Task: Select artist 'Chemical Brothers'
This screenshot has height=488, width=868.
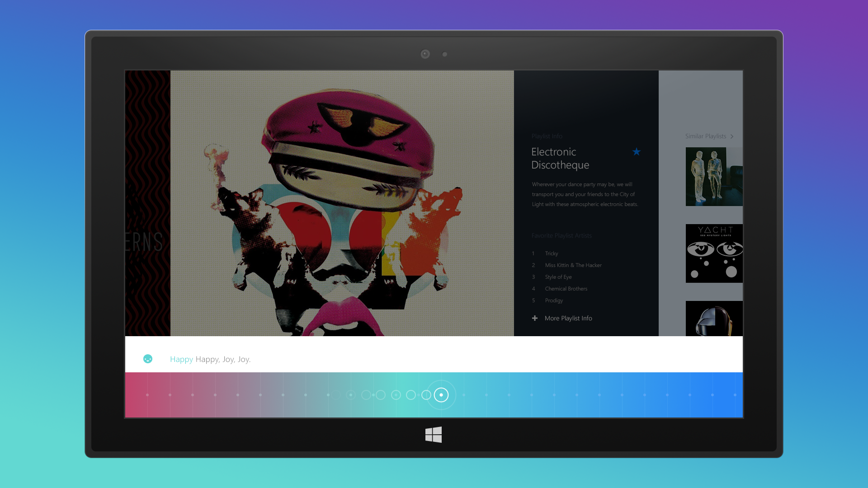Action: pos(566,289)
